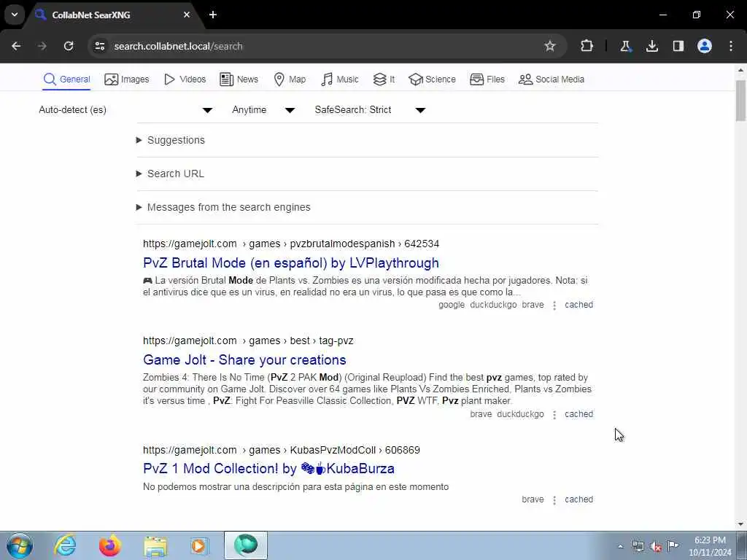The height and width of the screenshot is (560, 747).
Task: Click the active browser taskbar button
Action: 246,545
